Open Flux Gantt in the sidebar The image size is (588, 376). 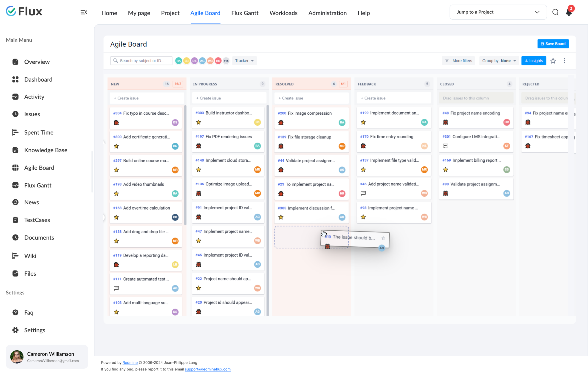point(38,185)
